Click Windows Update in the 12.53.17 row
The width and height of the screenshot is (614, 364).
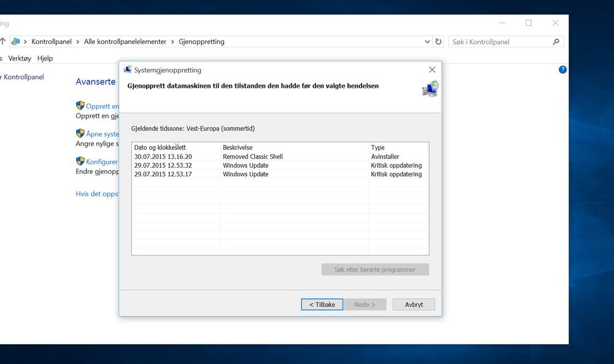(246, 174)
